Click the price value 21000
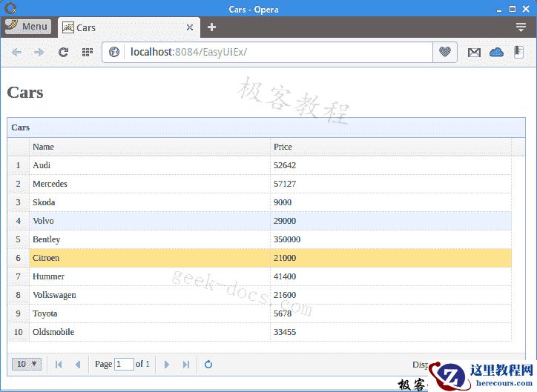This screenshot has width=537, height=392. coord(285,258)
